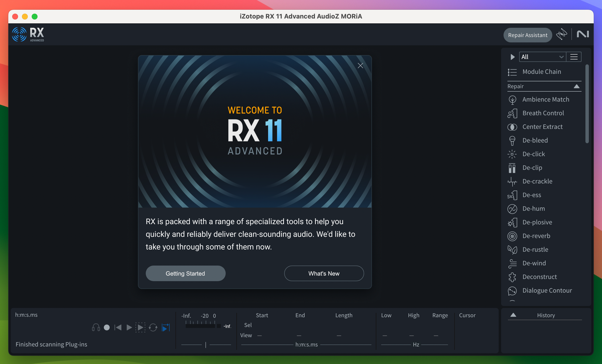The width and height of the screenshot is (602, 364).
Task: Click the What's New button
Action: coord(324,273)
